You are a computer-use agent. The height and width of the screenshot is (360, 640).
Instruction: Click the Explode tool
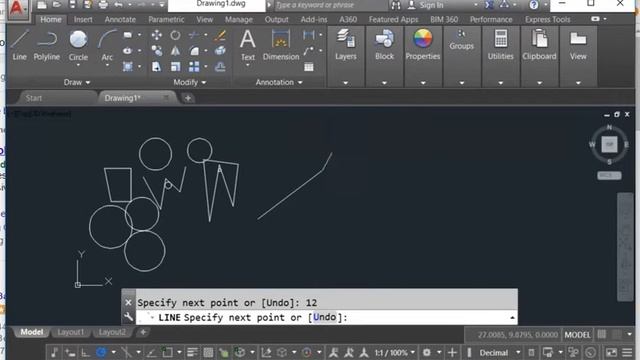click(220, 51)
